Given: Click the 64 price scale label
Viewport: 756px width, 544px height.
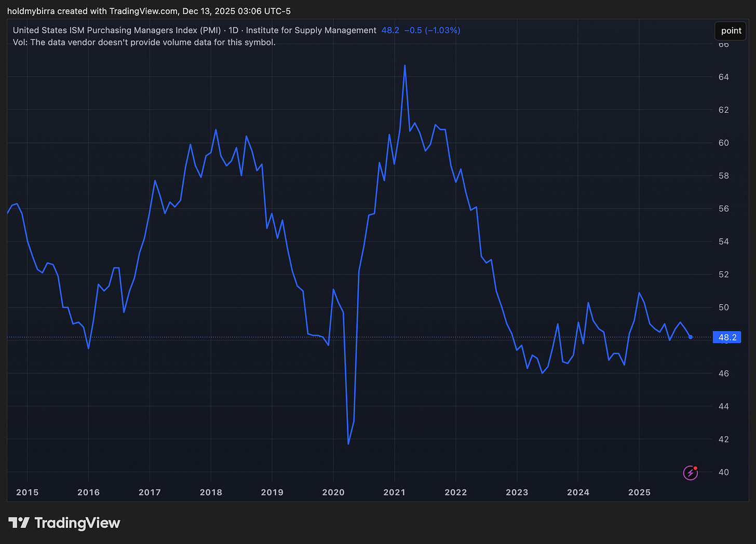Looking at the screenshot, I should click(724, 77).
